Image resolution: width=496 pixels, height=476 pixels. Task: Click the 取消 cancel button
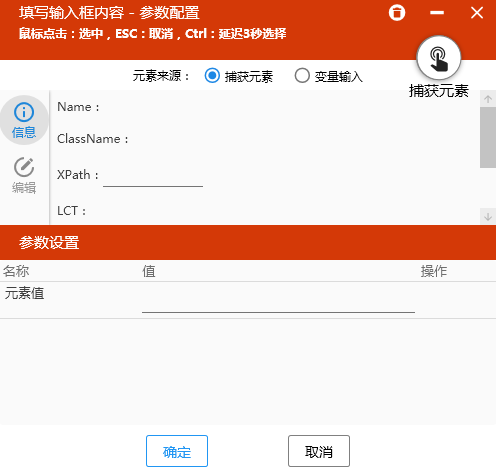coord(319,451)
